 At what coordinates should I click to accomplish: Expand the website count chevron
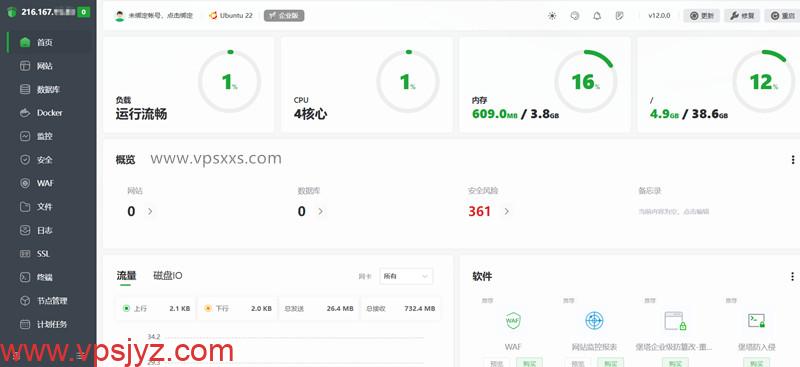click(x=150, y=211)
